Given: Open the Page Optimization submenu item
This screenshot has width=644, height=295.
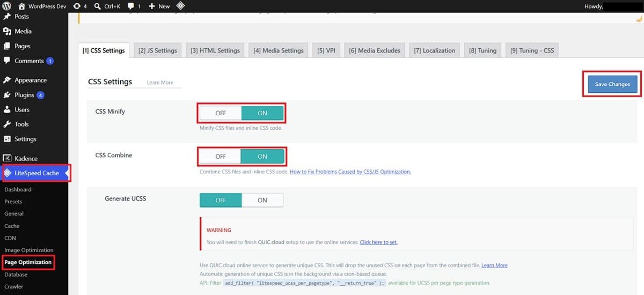Looking at the screenshot, I should (x=28, y=262).
